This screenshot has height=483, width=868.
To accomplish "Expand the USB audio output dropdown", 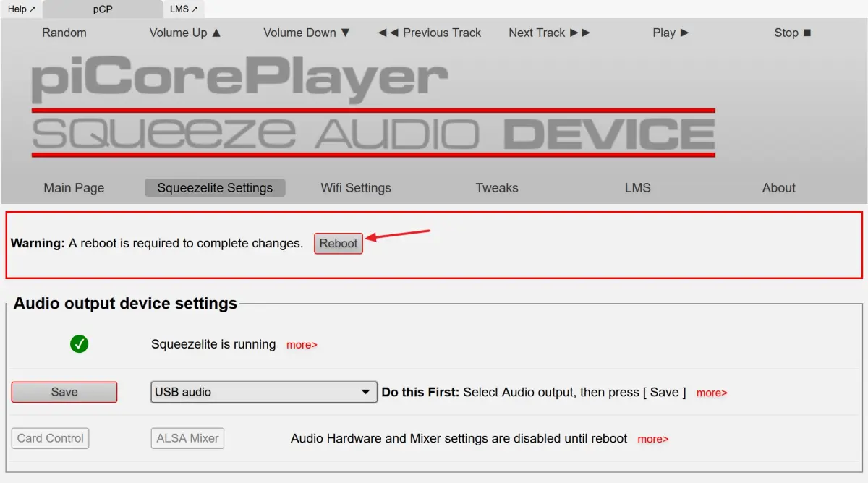I will point(264,392).
